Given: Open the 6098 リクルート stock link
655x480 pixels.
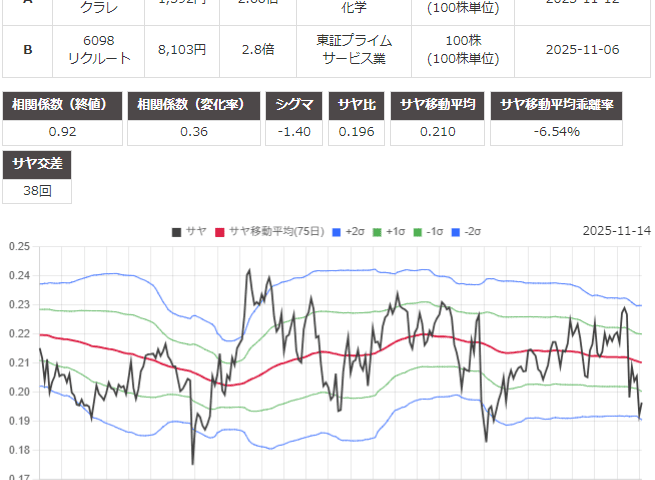Looking at the screenshot, I should (x=99, y=49).
